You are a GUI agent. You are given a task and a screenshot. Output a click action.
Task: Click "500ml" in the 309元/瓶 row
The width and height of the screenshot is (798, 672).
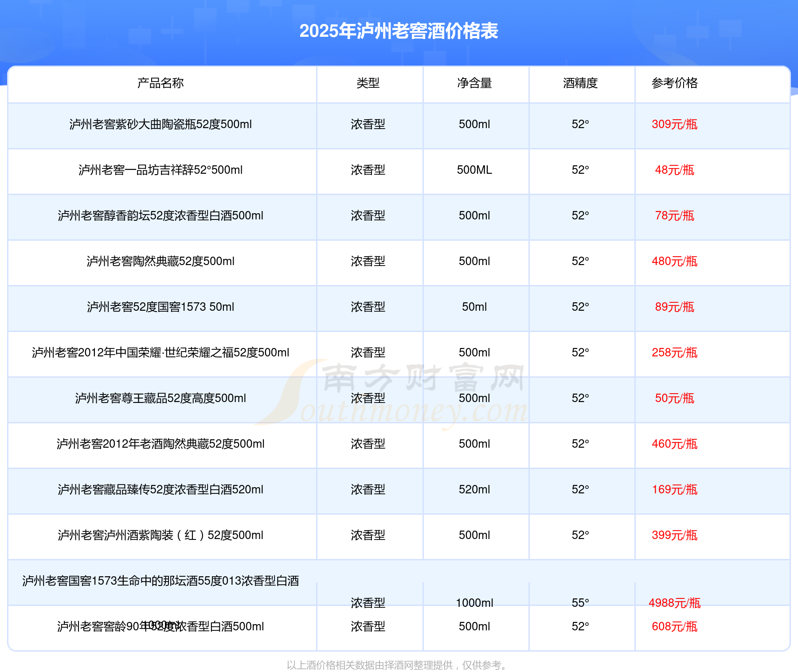[x=474, y=124]
